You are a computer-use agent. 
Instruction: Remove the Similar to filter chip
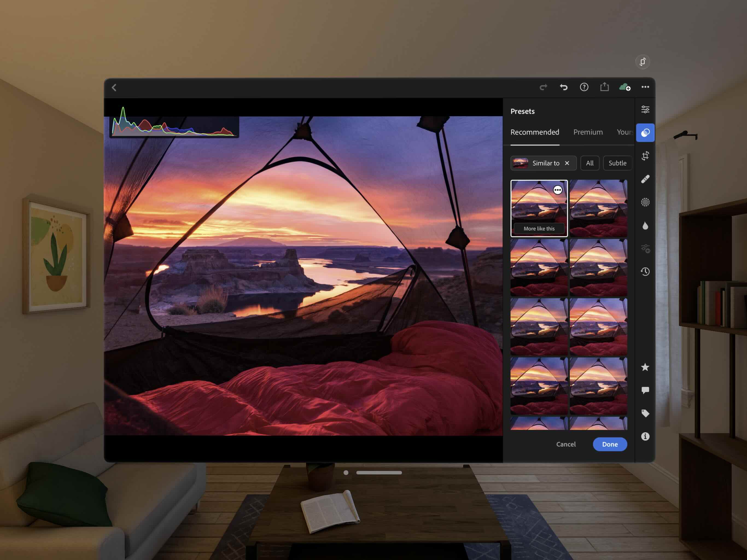pos(567,163)
